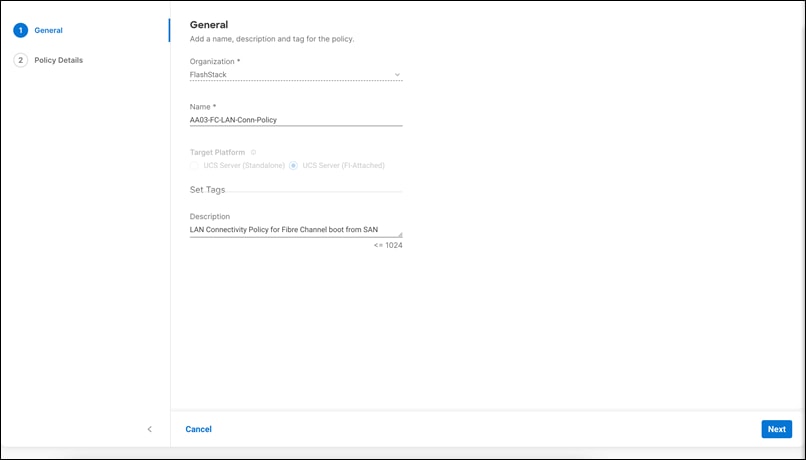Click the Next button
The height and width of the screenshot is (460, 806).
(777, 429)
